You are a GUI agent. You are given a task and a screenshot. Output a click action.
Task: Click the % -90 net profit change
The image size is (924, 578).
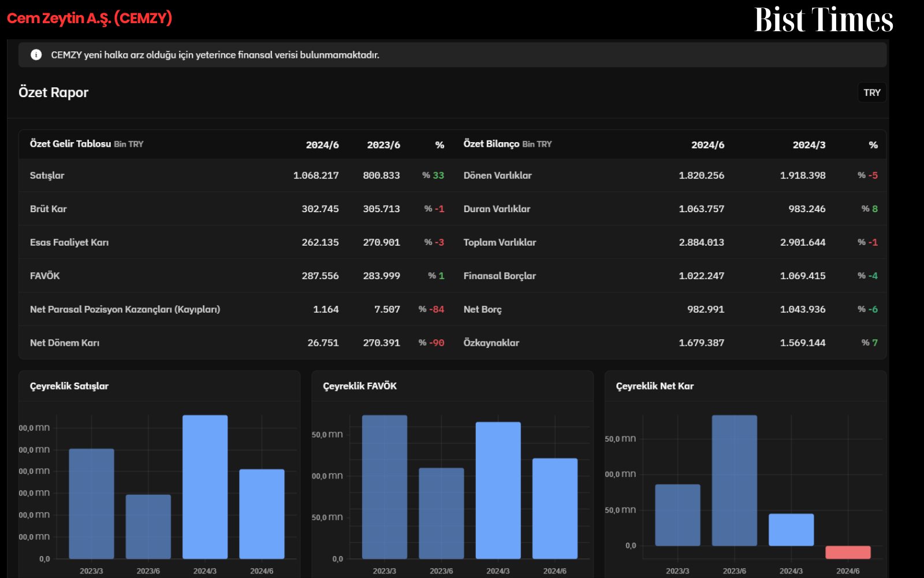click(x=431, y=343)
